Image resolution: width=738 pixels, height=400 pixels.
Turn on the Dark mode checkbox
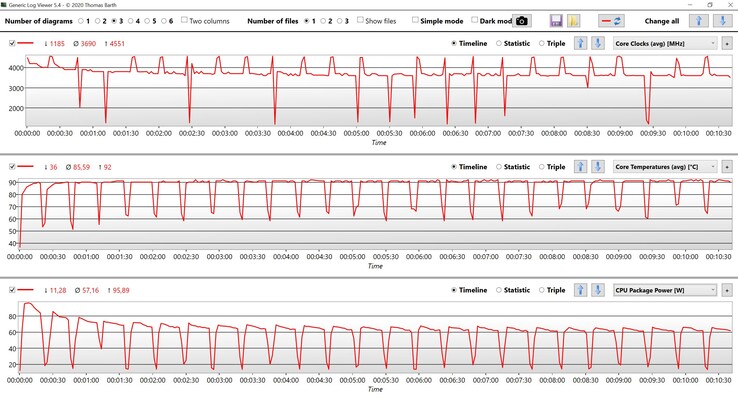point(473,20)
